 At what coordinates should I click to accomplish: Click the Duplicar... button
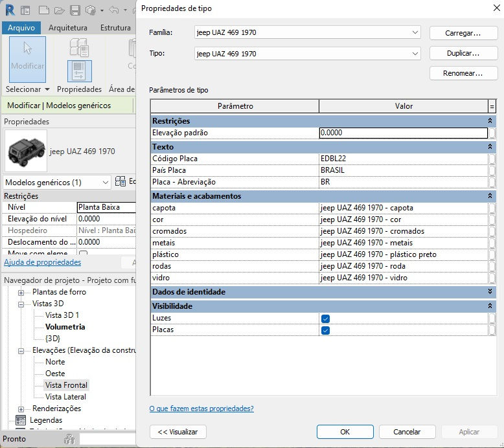click(463, 53)
